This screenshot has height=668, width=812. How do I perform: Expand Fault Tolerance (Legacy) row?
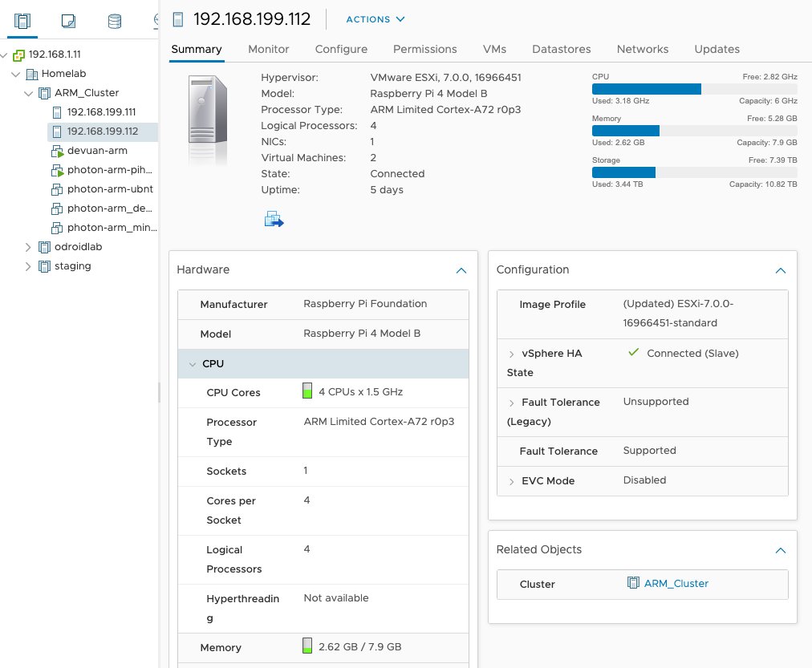tap(511, 403)
